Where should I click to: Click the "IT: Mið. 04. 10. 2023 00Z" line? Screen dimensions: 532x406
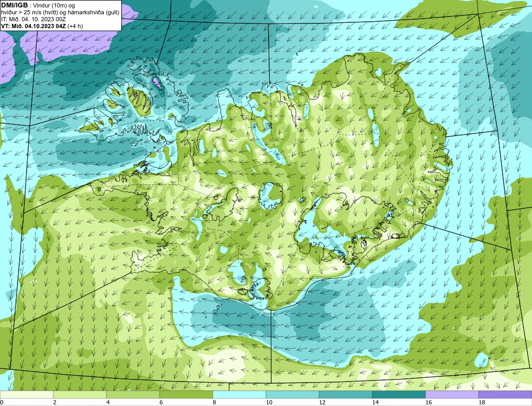coord(33,19)
